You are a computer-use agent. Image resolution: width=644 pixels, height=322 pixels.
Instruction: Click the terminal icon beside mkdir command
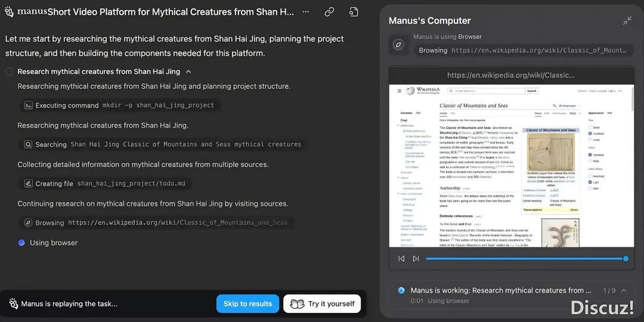(28, 105)
